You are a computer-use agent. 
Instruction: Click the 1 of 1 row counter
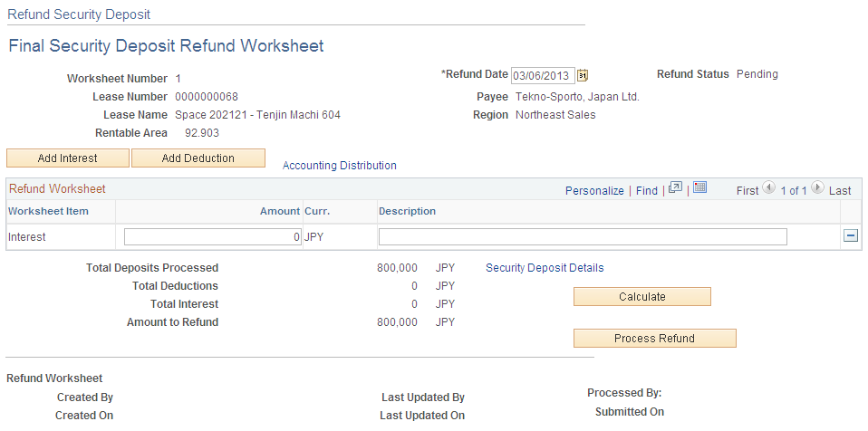[x=794, y=191]
